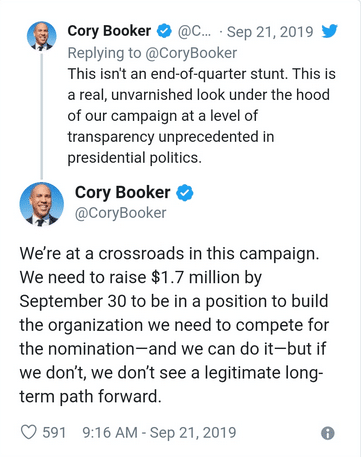Click the 591 likes count
This screenshot has height=457, width=361.
pos(54,433)
